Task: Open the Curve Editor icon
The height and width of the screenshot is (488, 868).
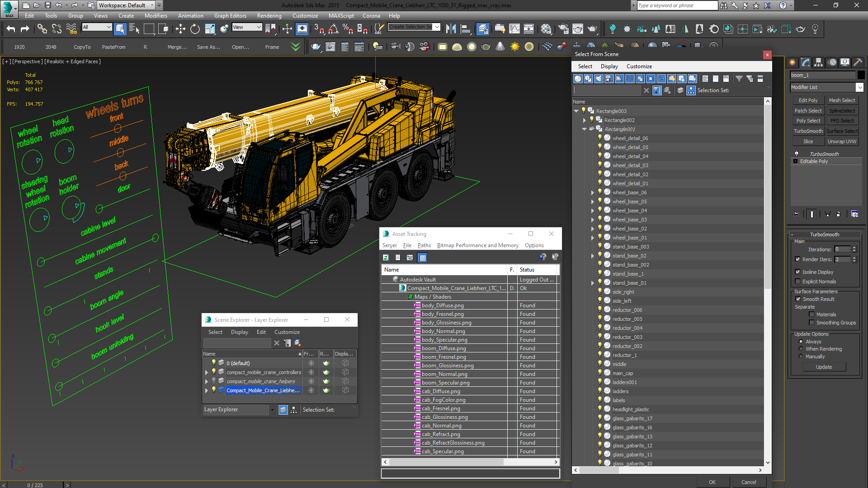Action: click(514, 29)
